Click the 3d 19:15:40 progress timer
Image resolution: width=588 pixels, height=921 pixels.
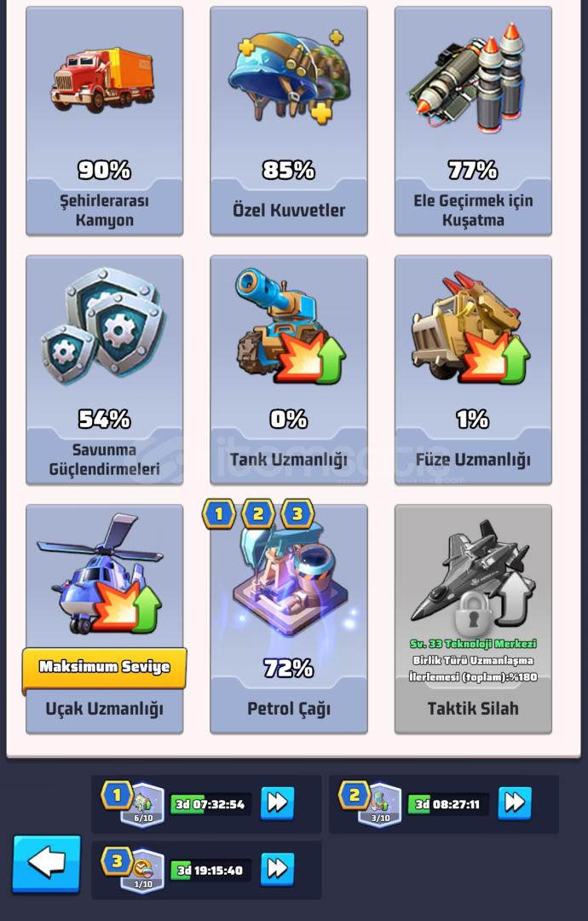pos(210,870)
